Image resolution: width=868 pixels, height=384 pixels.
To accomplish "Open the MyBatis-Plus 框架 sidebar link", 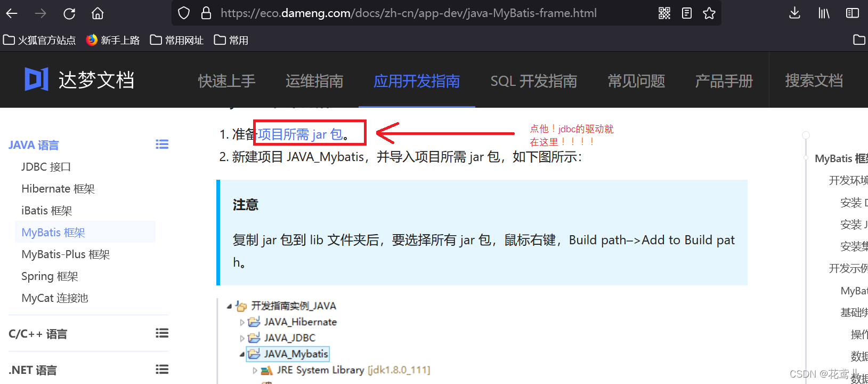I will pyautogui.click(x=66, y=254).
